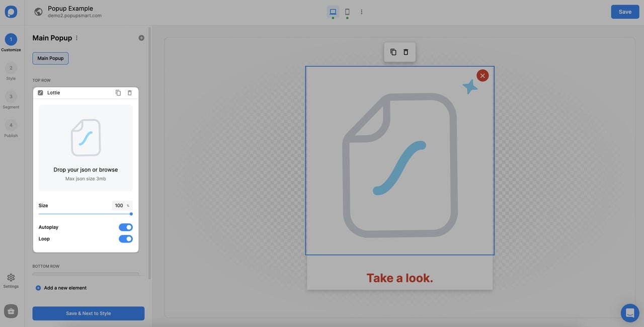Screen dimensions: 644x327
Task: Click the Popup Example campaign title
Action: pyautogui.click(x=70, y=8)
